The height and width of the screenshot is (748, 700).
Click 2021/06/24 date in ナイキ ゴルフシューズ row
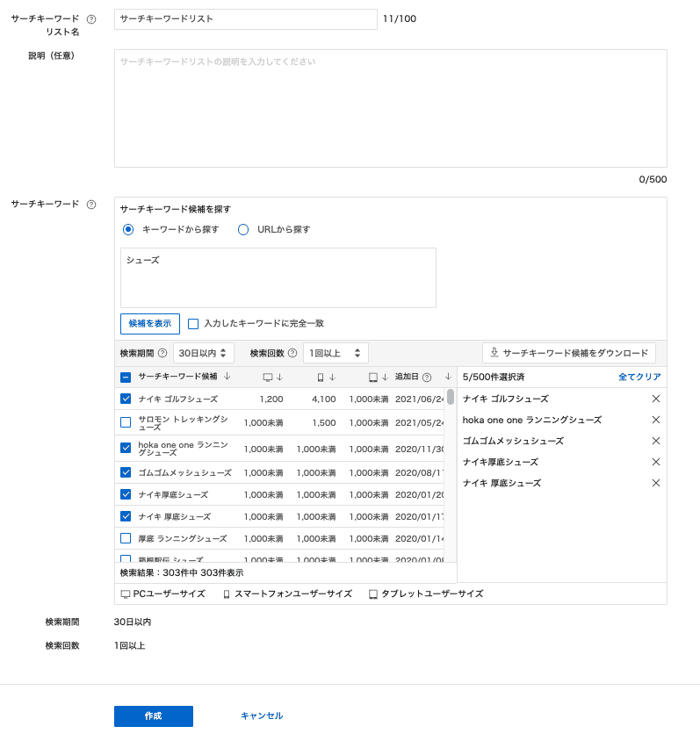[x=420, y=399]
